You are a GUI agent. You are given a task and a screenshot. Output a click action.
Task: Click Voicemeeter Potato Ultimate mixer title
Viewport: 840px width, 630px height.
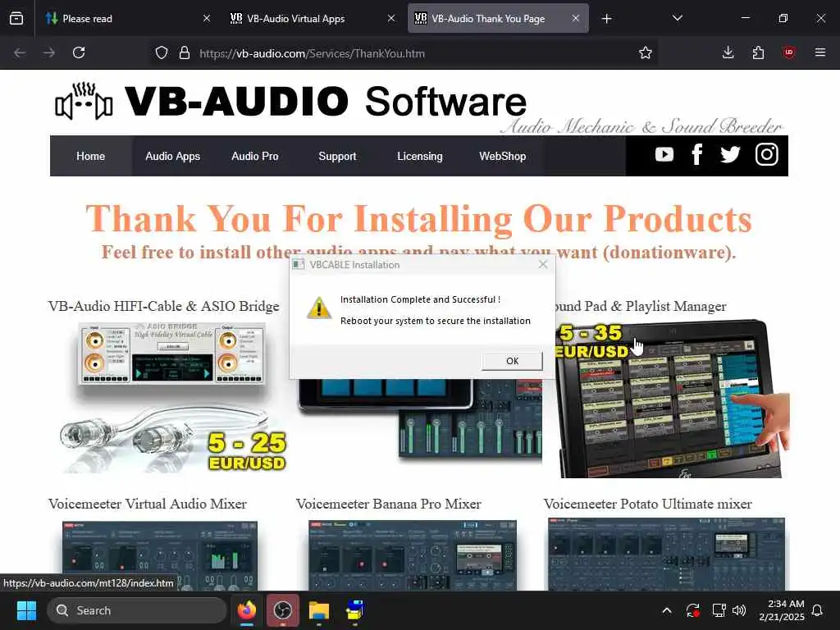tap(648, 504)
